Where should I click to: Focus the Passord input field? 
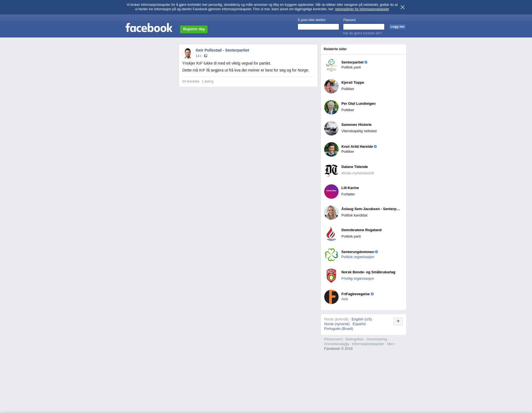click(x=364, y=27)
